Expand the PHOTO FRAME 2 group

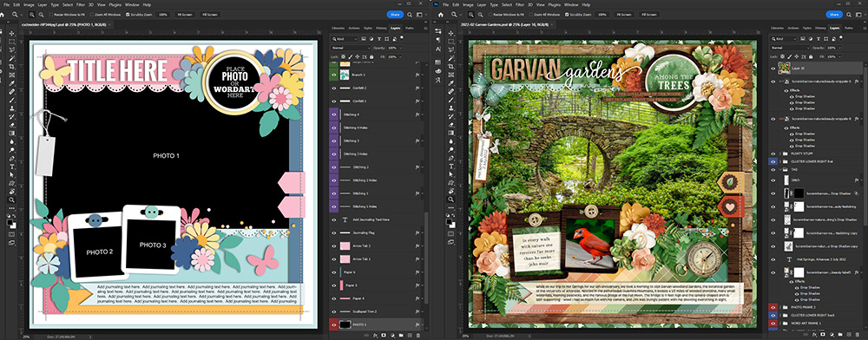(780, 307)
